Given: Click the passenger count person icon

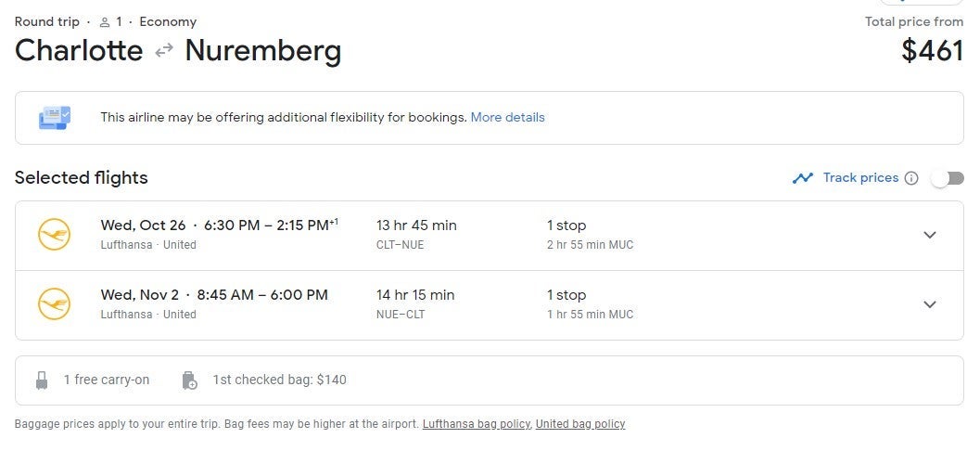Looking at the screenshot, I should [x=105, y=22].
